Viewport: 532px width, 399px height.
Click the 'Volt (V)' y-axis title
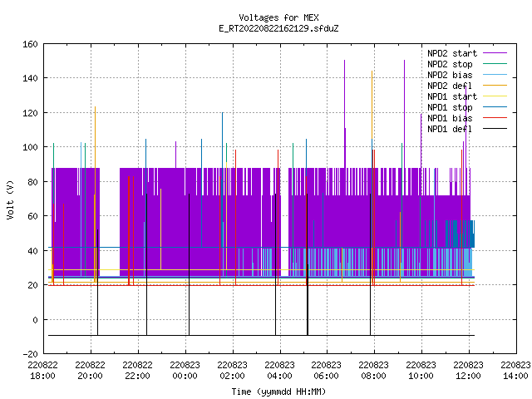11,199
